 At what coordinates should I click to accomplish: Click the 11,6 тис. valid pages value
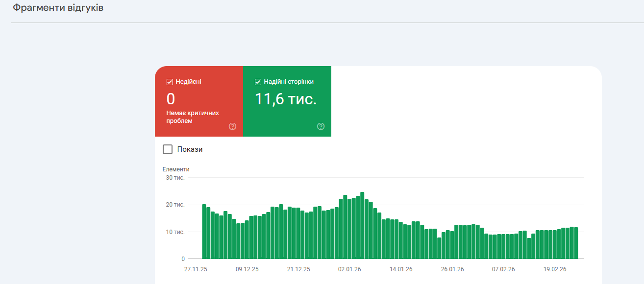(286, 99)
